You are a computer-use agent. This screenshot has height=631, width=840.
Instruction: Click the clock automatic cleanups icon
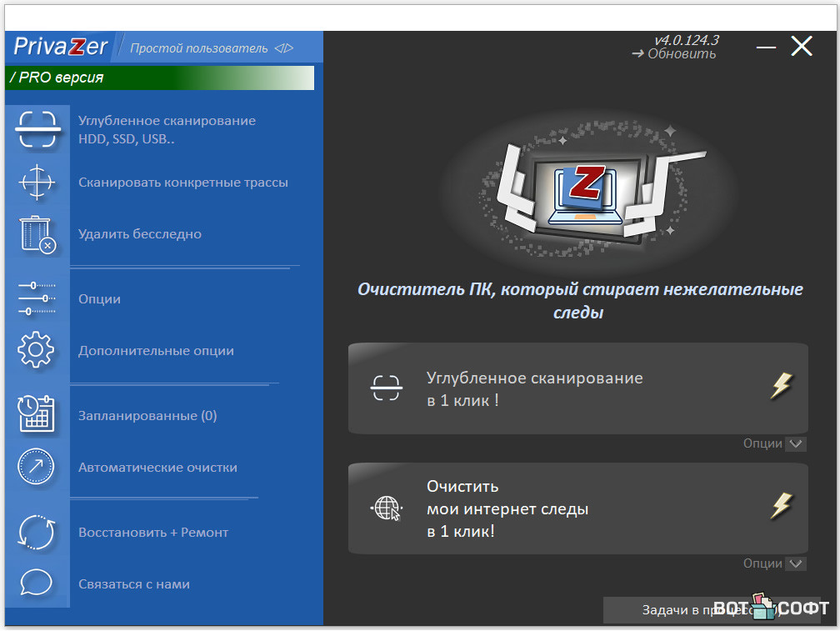click(x=36, y=467)
